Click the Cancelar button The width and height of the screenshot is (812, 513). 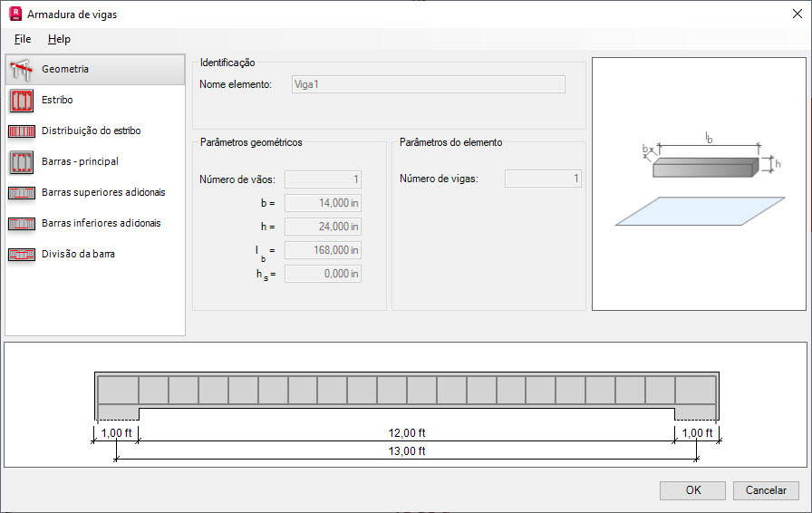766,490
